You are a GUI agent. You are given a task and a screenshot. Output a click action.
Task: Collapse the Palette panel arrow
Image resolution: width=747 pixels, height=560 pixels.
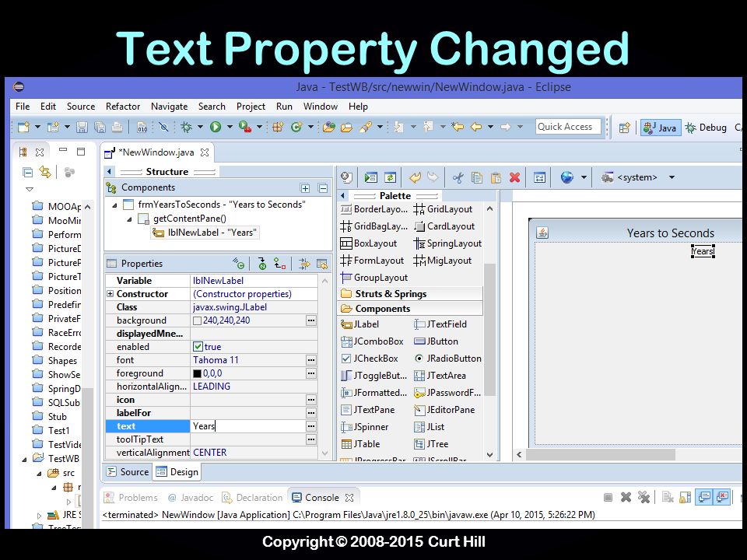click(343, 196)
